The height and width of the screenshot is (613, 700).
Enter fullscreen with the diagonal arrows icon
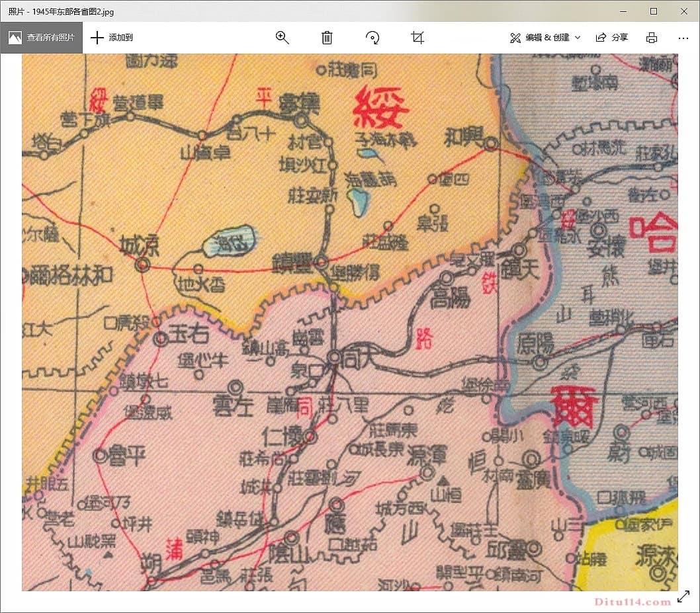[x=683, y=597]
